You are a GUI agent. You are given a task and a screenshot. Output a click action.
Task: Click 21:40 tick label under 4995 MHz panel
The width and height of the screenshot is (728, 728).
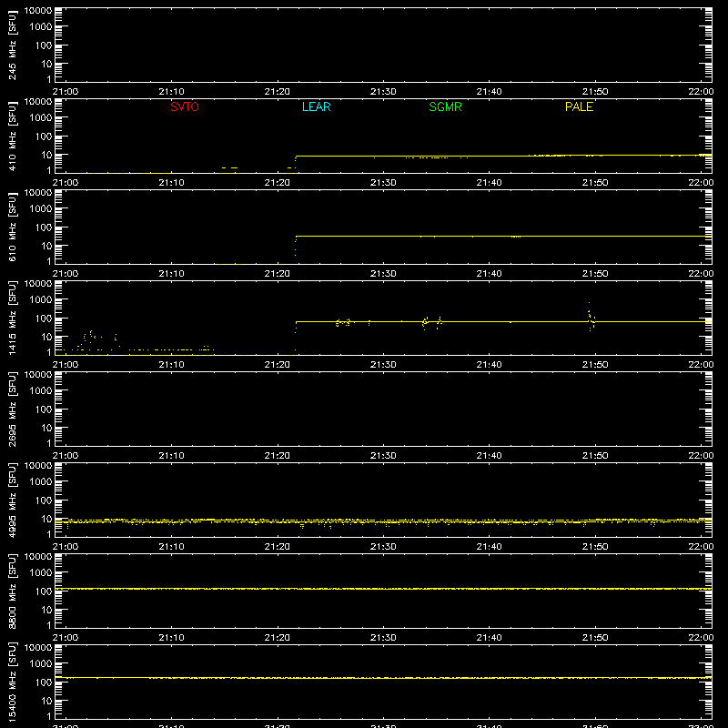(x=489, y=547)
